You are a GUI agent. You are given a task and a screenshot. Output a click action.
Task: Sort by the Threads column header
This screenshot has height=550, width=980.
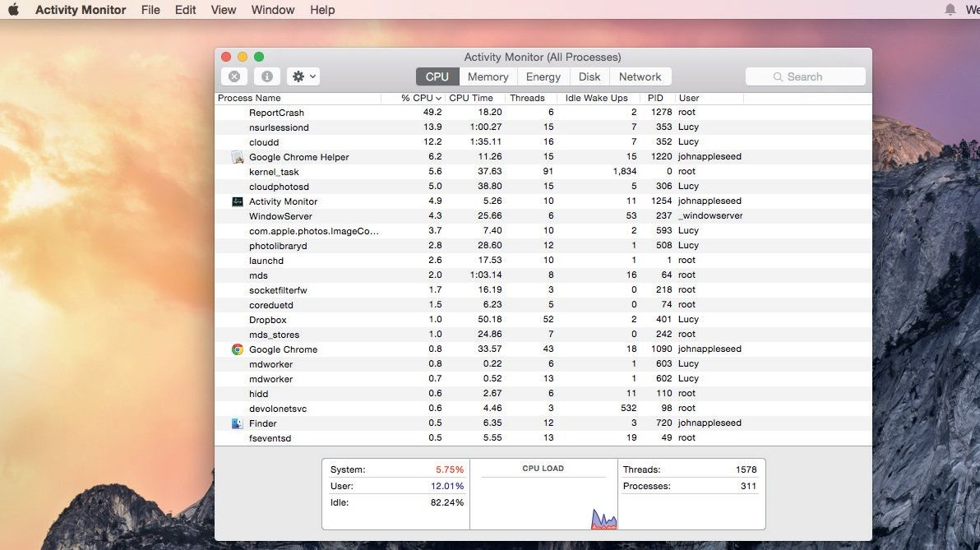(x=529, y=98)
